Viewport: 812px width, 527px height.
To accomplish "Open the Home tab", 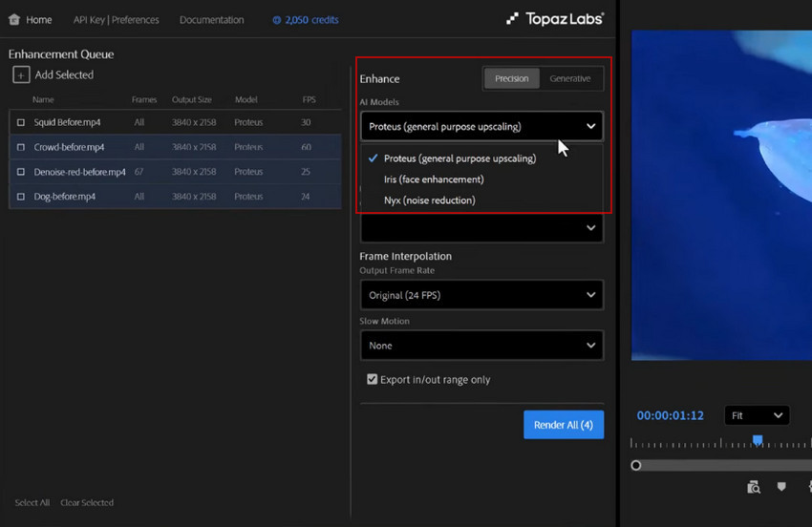I will click(39, 20).
